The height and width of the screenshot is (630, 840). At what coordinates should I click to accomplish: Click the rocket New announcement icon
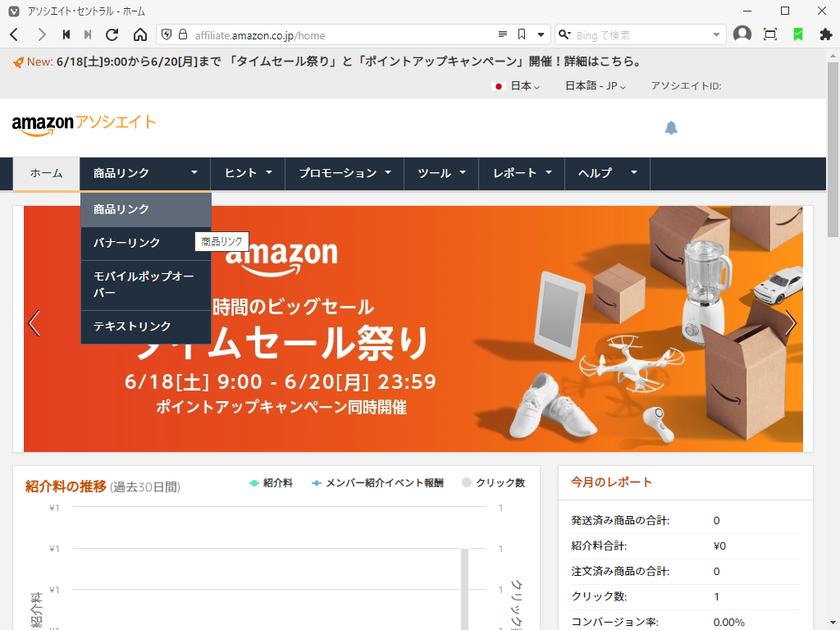pos(18,62)
